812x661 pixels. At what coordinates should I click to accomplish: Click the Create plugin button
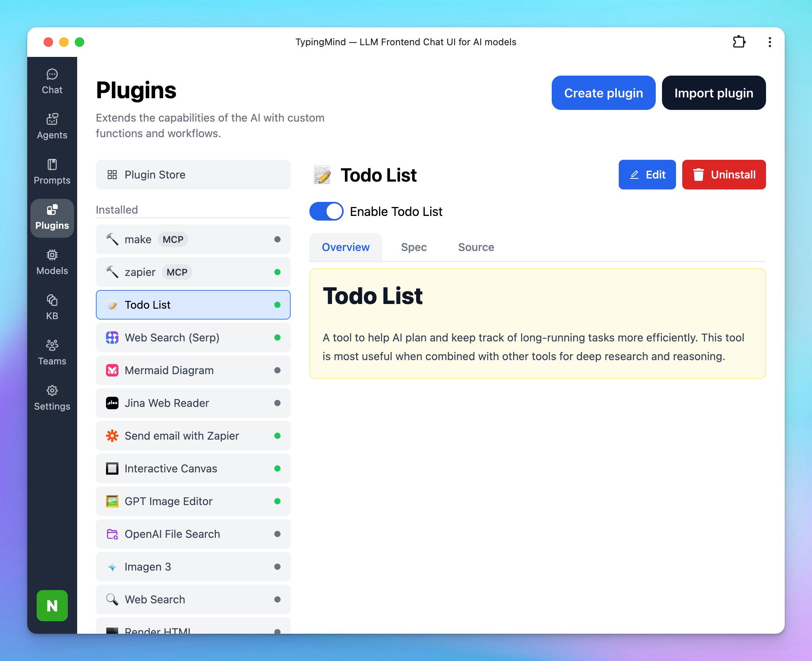pyautogui.click(x=603, y=93)
